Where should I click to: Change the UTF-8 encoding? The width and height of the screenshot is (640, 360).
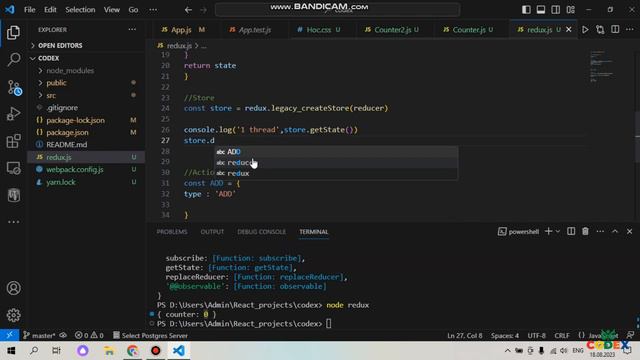pyautogui.click(x=536, y=336)
